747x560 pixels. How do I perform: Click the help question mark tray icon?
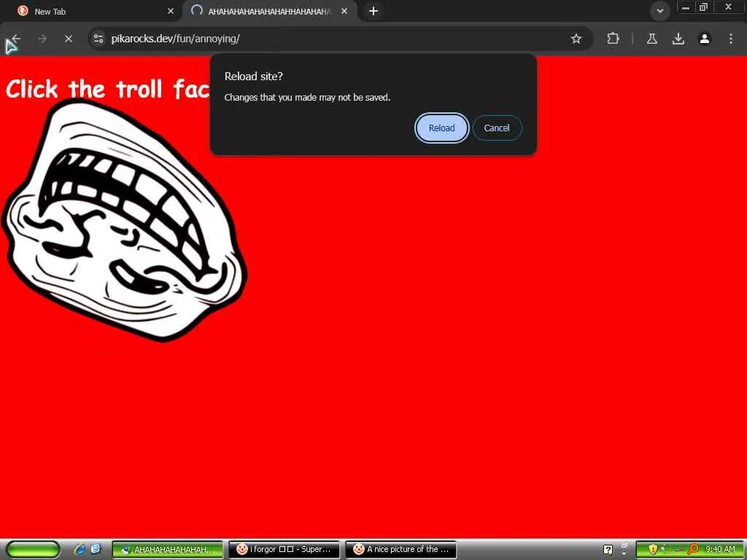(x=608, y=550)
